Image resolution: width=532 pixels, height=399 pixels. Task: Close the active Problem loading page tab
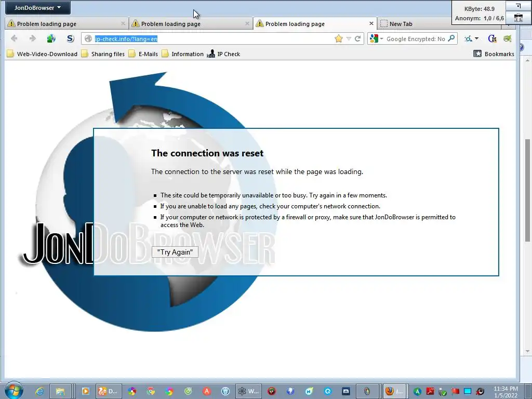pos(371,23)
